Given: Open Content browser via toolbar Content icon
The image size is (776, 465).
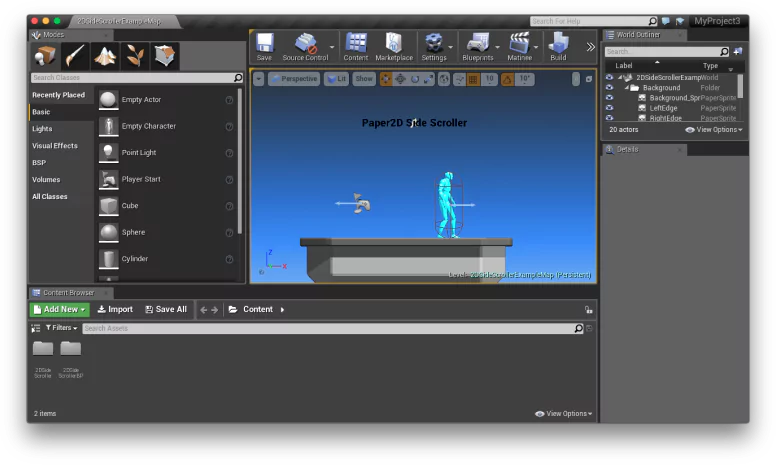Looking at the screenshot, I should coord(356,46).
